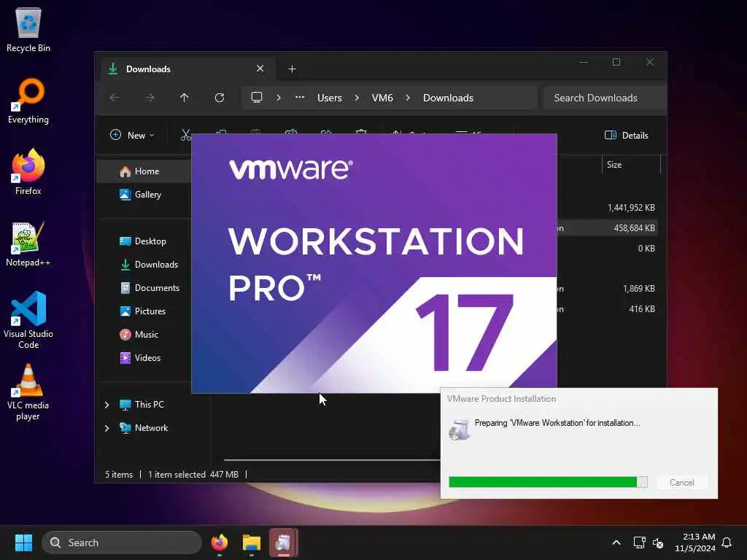The width and height of the screenshot is (747, 560).
Task: Click the horizontal scrollbar in Explorer
Action: [332, 460]
